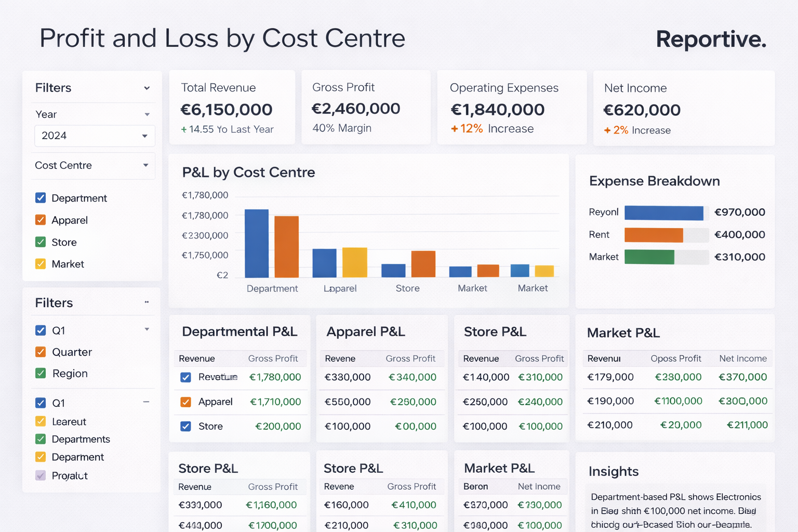The height and width of the screenshot is (532, 798).
Task: Expand the Cost Centre dropdown
Action: click(x=145, y=165)
